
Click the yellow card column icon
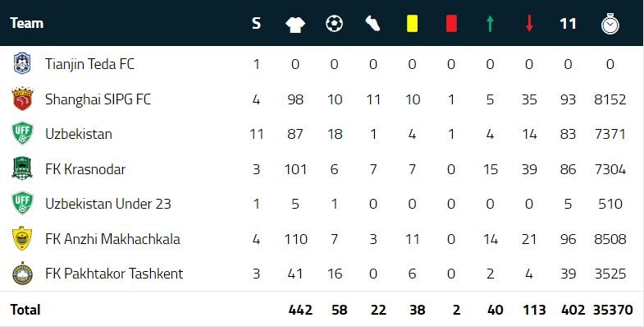coord(412,24)
